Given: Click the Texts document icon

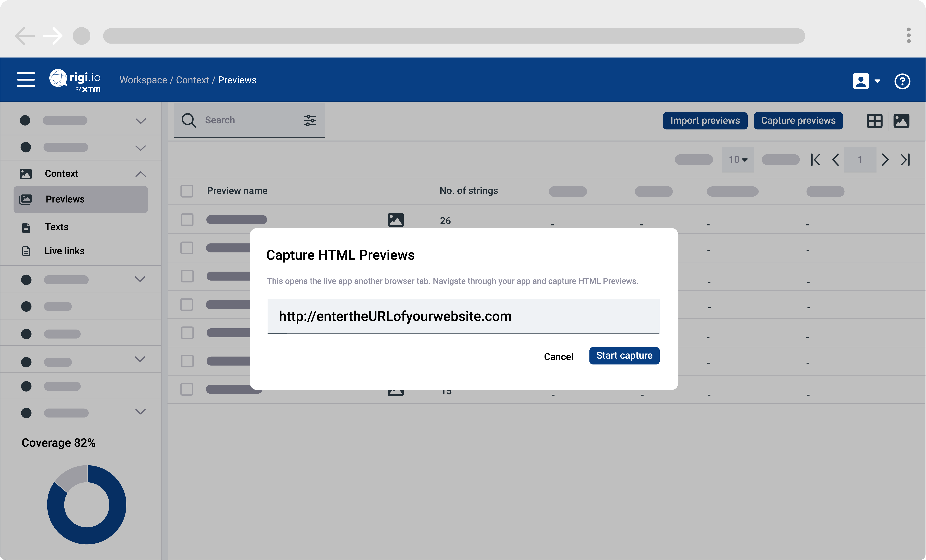Looking at the screenshot, I should click(26, 228).
